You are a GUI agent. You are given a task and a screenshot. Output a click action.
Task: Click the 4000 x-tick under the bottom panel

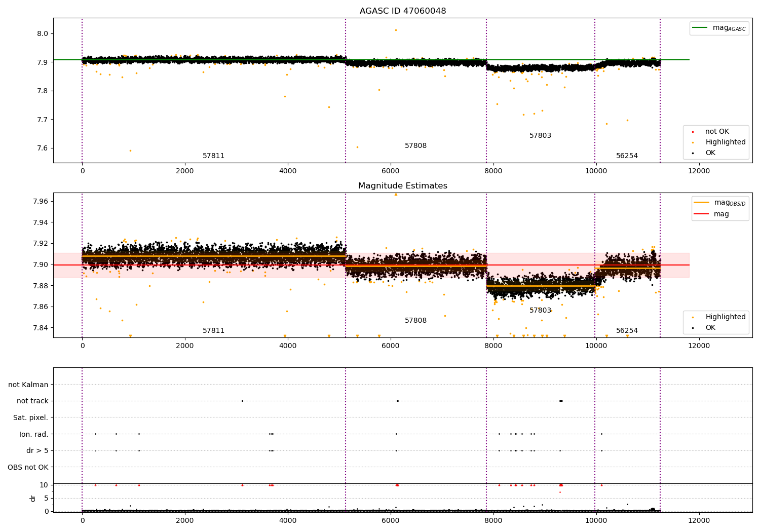coord(288,521)
